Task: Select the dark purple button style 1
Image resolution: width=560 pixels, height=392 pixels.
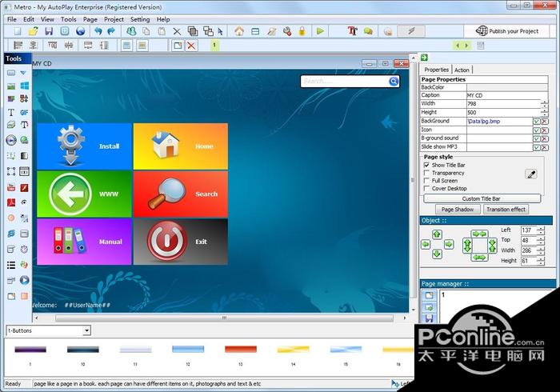Action: [x=30, y=349]
